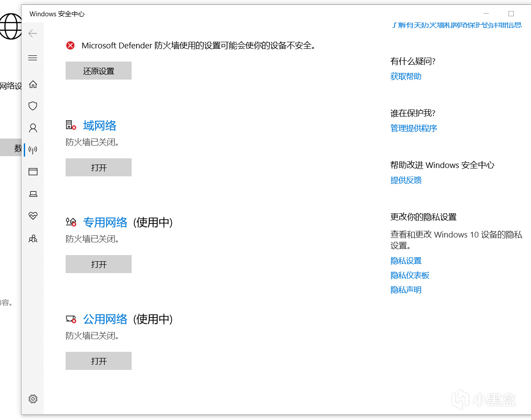Click the 还原设置 button
This screenshot has width=531, height=420.
coord(99,71)
